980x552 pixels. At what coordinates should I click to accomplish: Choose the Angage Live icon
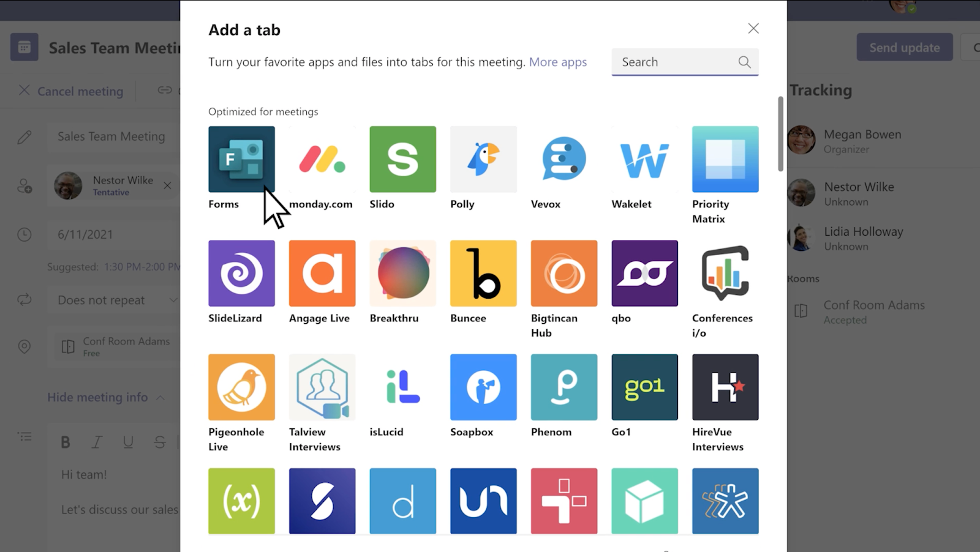[x=322, y=273]
